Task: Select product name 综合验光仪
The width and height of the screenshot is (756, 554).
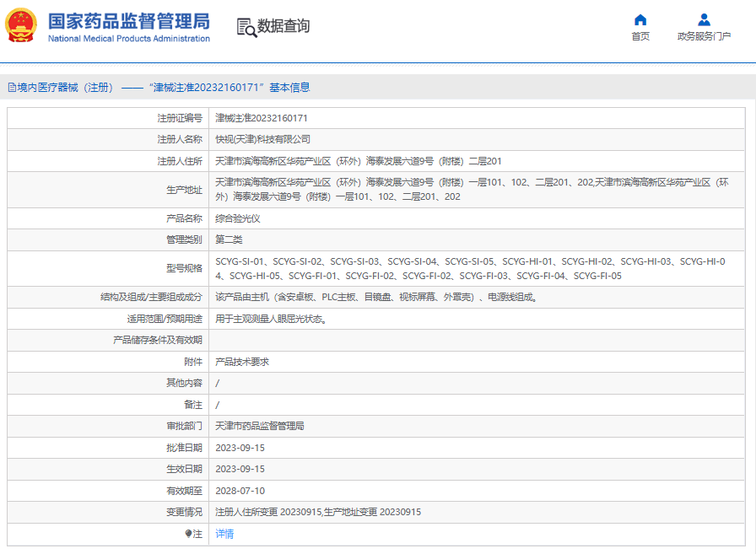Action: pos(238,218)
